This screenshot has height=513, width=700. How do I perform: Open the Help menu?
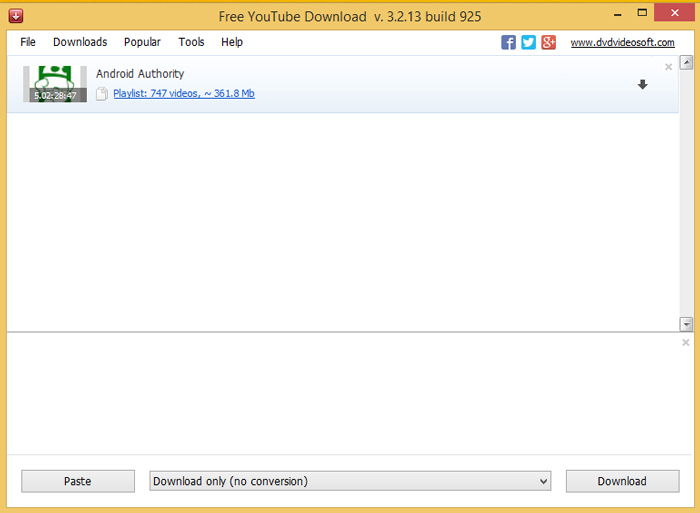coord(232,42)
